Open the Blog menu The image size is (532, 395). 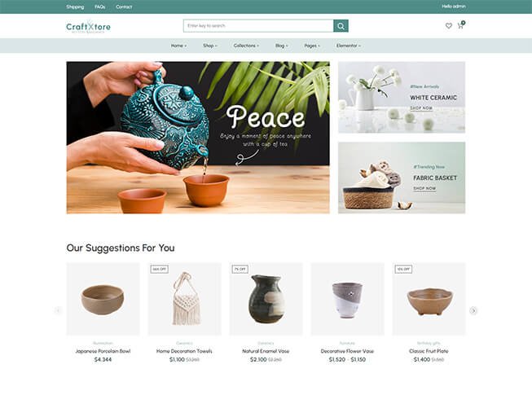tap(281, 46)
